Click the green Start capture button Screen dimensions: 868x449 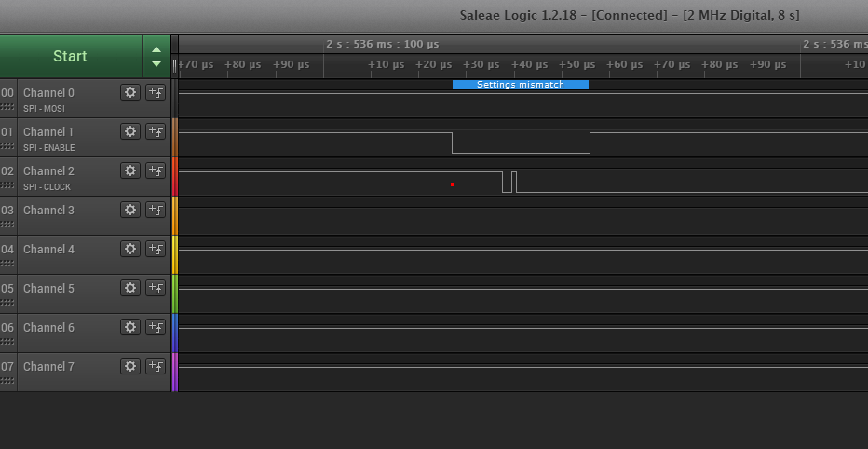(x=70, y=57)
